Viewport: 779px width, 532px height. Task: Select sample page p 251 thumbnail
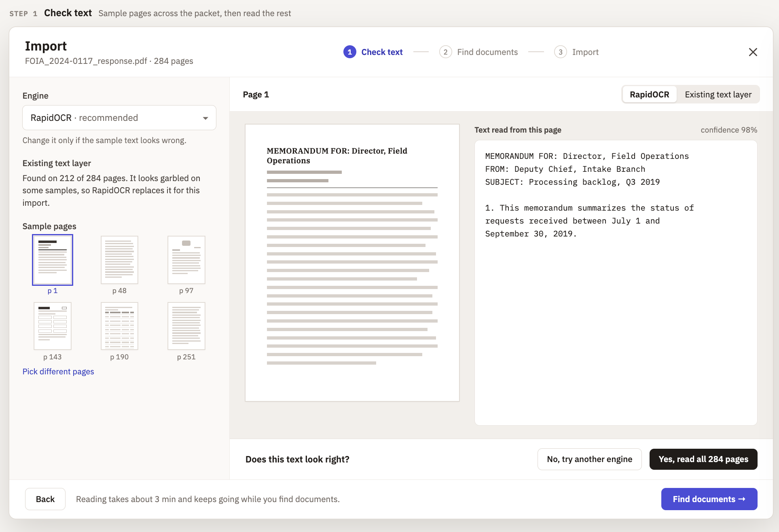[186, 326]
